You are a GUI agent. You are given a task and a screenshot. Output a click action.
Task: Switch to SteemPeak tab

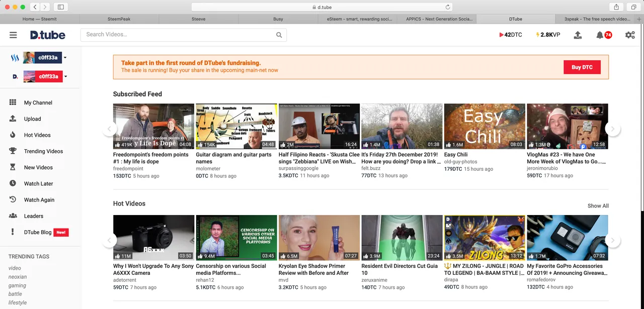pyautogui.click(x=119, y=19)
